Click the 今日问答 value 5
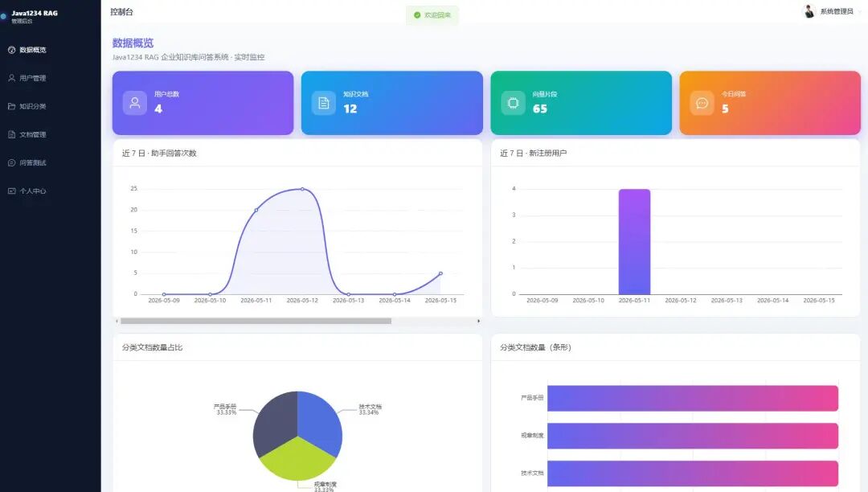This screenshot has width=868, height=492. point(725,109)
